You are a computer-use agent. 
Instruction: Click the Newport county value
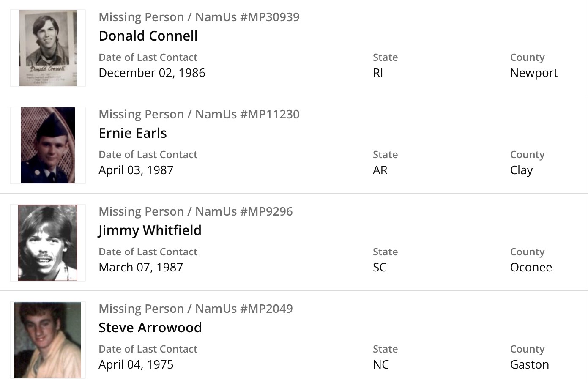[533, 73]
